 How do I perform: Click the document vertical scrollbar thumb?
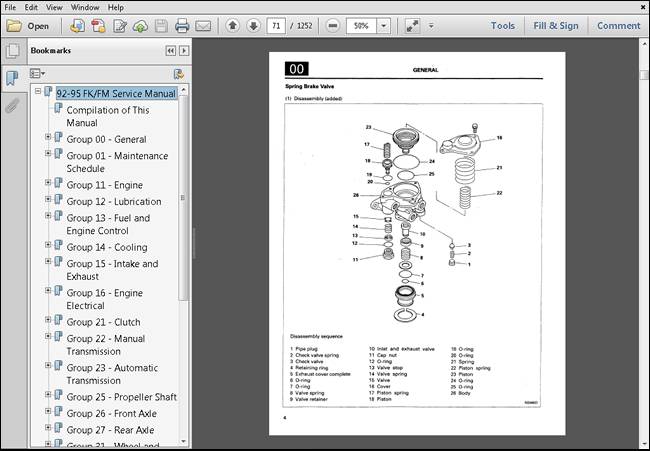[x=644, y=75]
